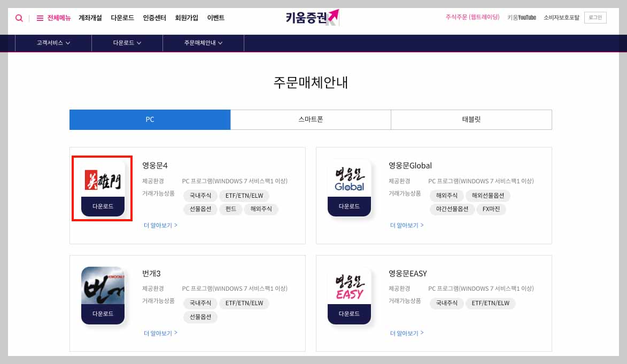Expand the 다운로드 dropdown in the navy bar
This screenshot has height=364, width=627.
point(127,43)
